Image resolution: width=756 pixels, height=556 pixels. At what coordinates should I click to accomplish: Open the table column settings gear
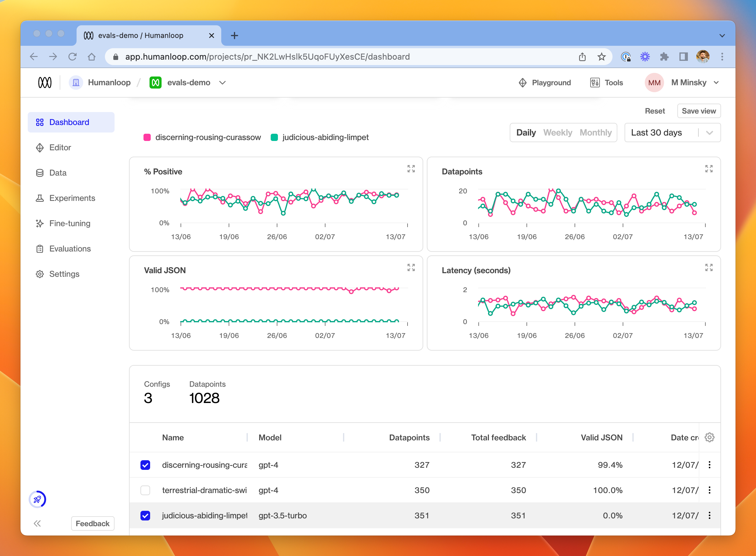pyautogui.click(x=710, y=437)
